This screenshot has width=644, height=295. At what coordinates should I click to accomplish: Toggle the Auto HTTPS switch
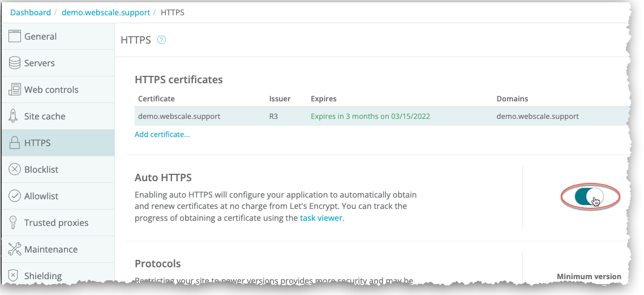click(589, 197)
